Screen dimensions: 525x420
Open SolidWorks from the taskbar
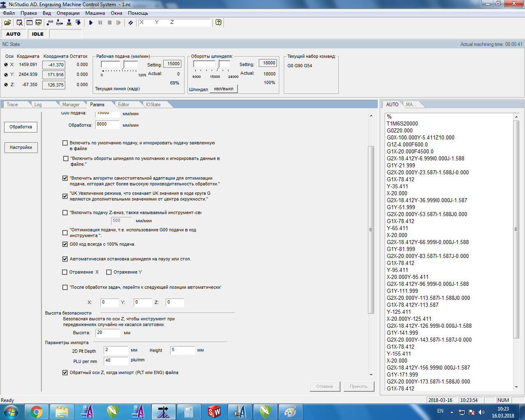[x=214, y=411]
